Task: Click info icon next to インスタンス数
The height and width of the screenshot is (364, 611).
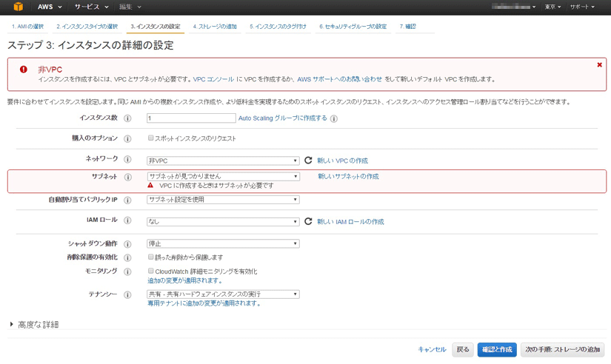Action: (x=127, y=118)
